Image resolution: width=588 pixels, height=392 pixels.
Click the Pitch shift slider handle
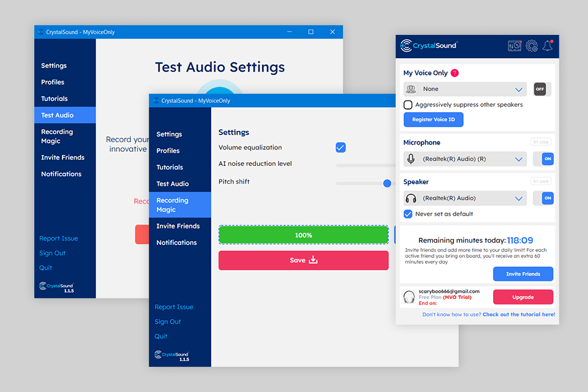click(x=387, y=183)
